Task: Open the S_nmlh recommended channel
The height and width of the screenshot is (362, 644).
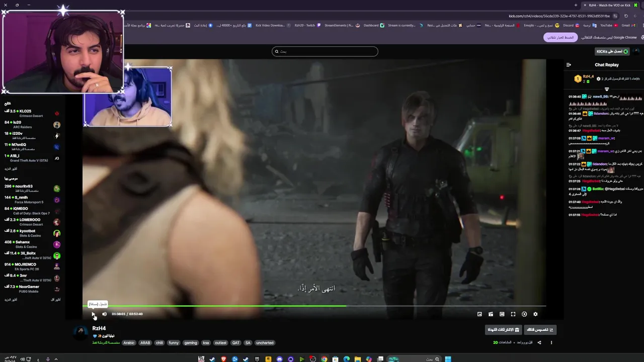Action: pos(32,200)
